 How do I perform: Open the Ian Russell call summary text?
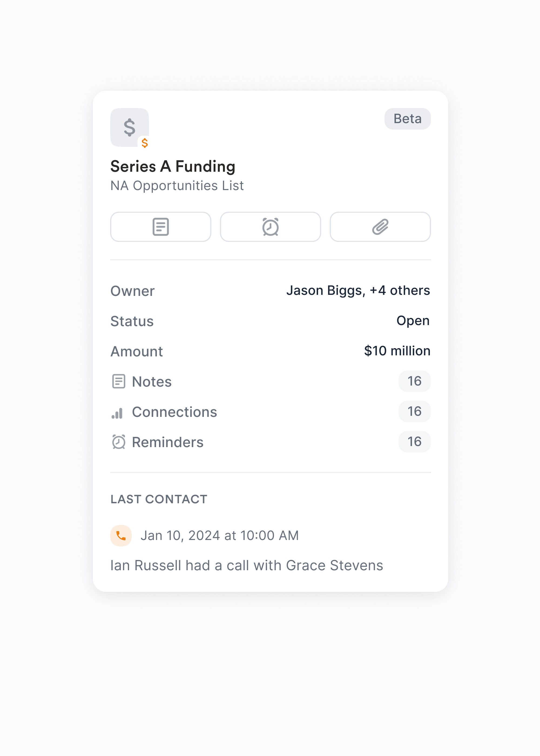(247, 565)
